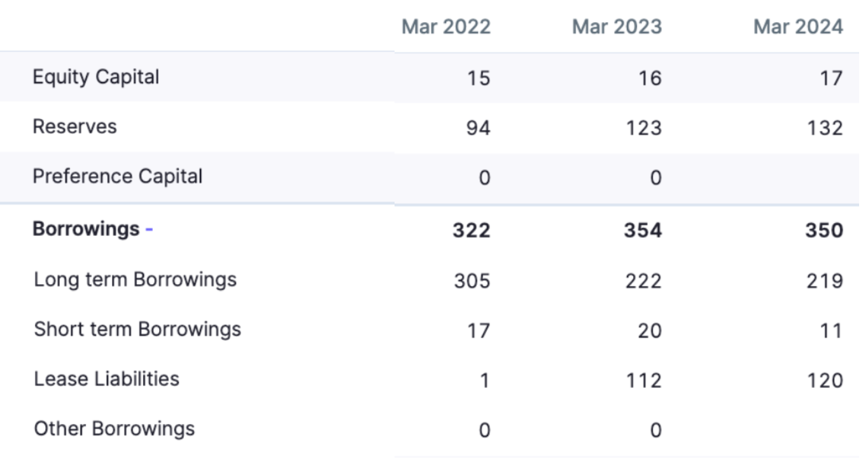This screenshot has width=868, height=459.
Task: Select the Preference Capital row label
Action: [118, 176]
